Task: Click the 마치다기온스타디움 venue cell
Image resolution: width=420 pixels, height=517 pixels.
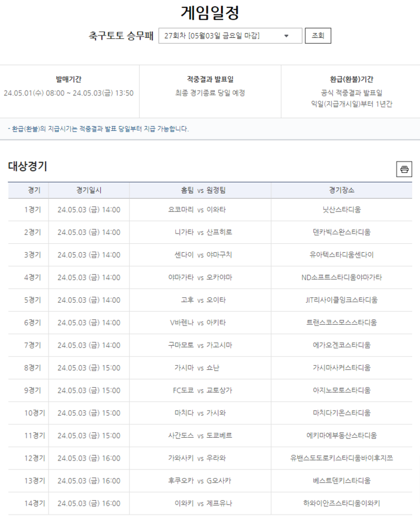Action: pyautogui.click(x=341, y=413)
